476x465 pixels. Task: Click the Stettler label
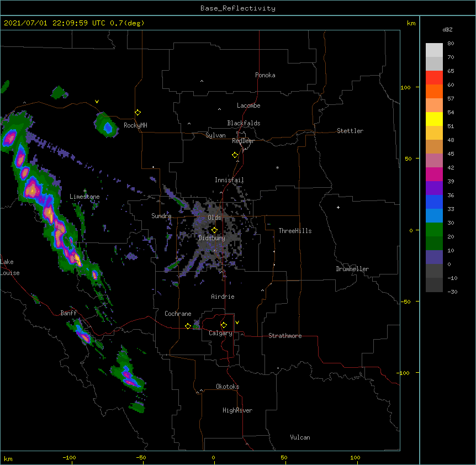tap(350, 131)
